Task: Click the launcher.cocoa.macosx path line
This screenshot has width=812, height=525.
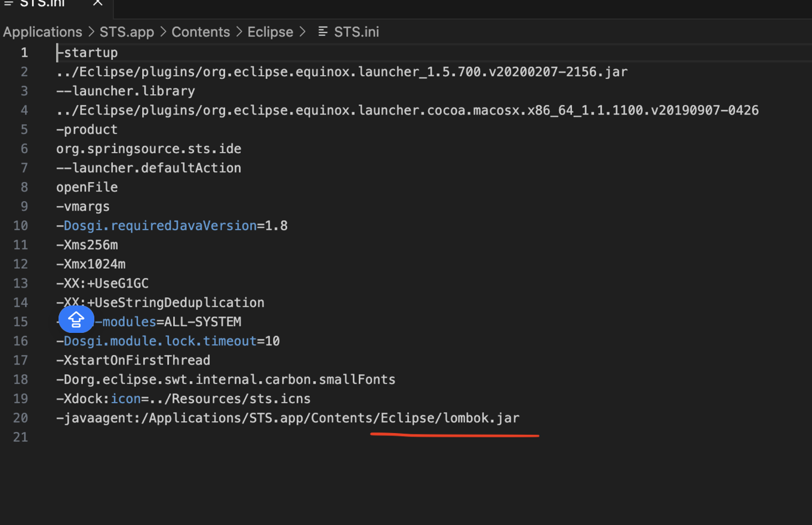Action: 407,110
